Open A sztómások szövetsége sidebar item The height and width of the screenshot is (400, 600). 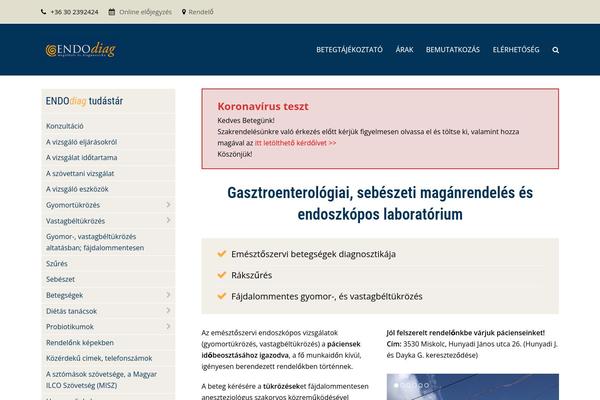click(x=101, y=379)
